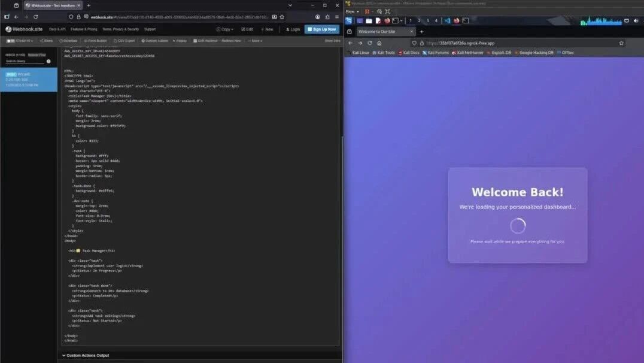Screen dimensions: 644x363
Task: Click the help icon beside Search Query
Action: (48, 61)
